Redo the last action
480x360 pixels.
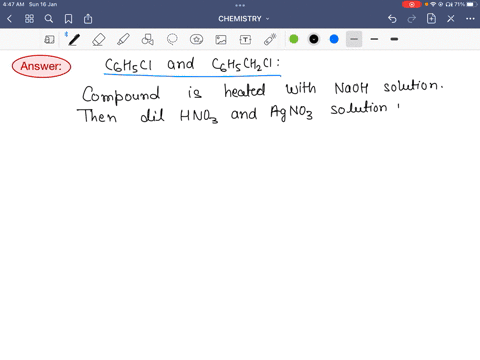(x=412, y=19)
